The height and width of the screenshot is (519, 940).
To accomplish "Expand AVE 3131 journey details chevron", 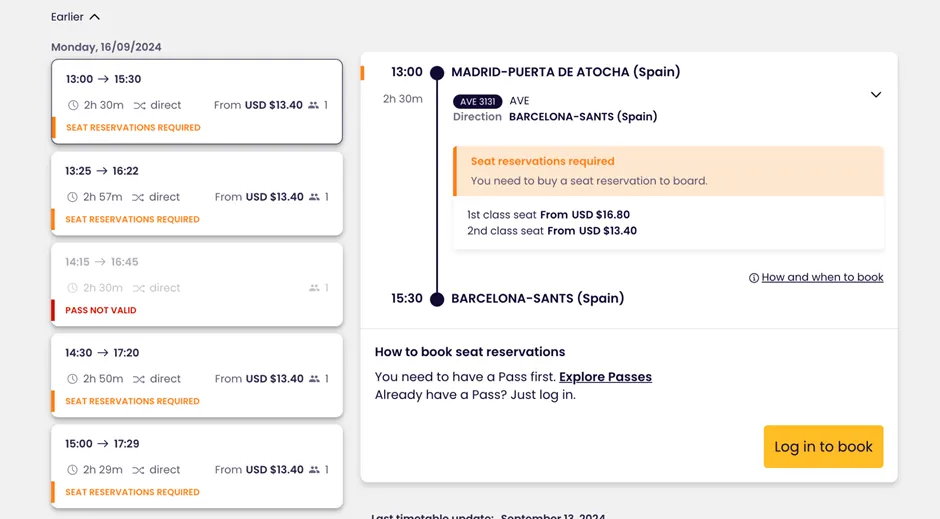I will 876,95.
